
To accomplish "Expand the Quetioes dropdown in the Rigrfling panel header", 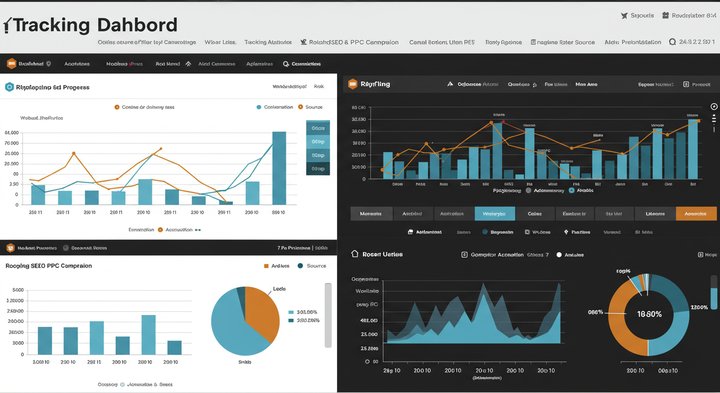I will (522, 84).
